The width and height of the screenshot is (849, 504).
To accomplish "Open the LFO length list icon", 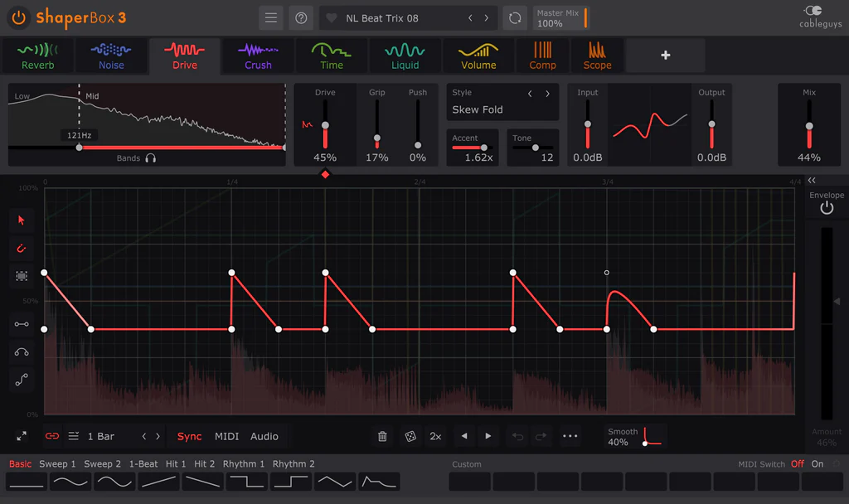I will 74,436.
